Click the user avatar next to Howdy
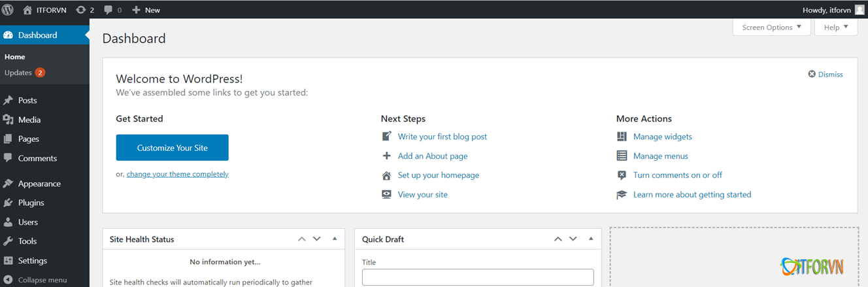This screenshot has width=868, height=287. pos(860,10)
